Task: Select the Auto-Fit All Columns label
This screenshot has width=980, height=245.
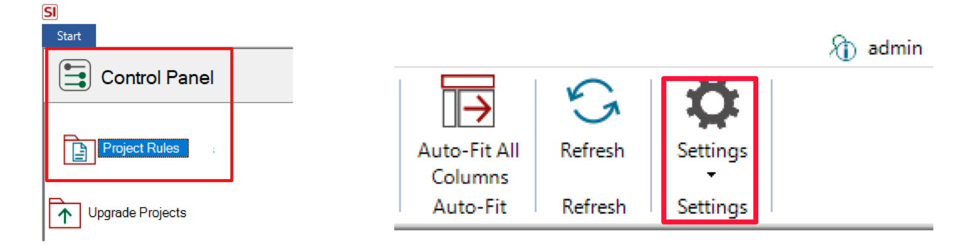Action: pyautogui.click(x=469, y=164)
